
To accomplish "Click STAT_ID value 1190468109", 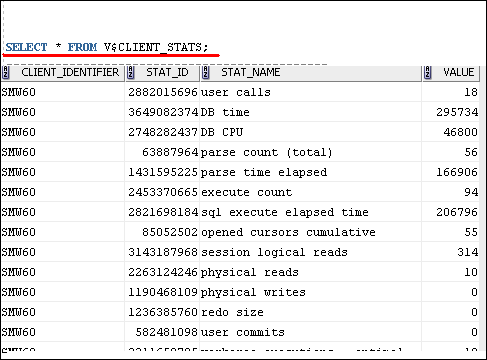I will click(163, 292).
